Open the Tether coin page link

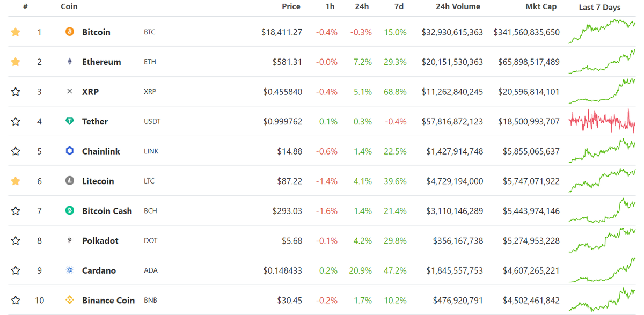pos(95,121)
